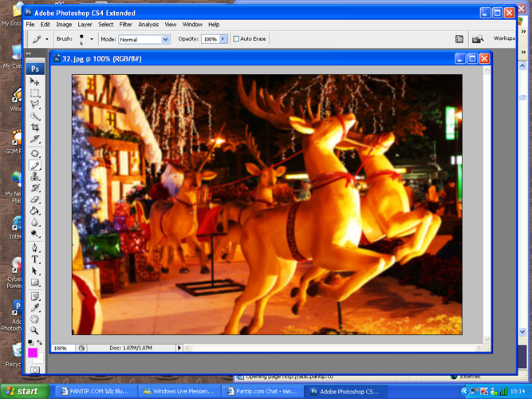
Task: Open the Select menu
Action: point(106,25)
